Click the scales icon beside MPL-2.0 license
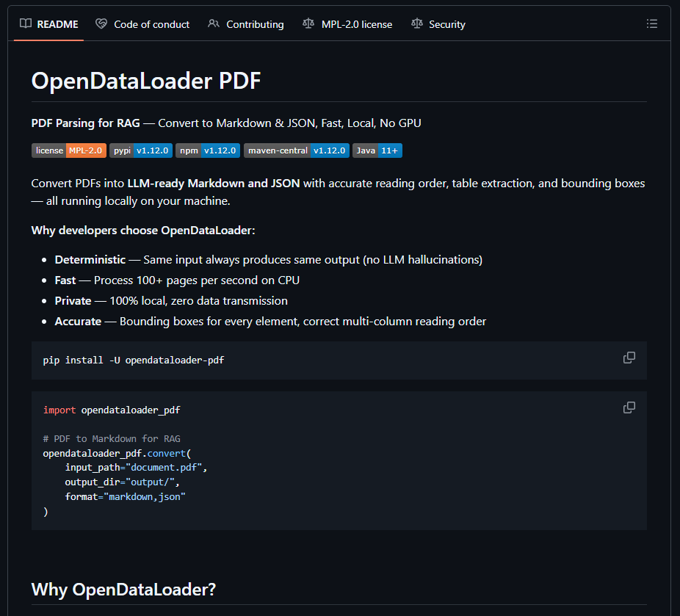Image resolution: width=680 pixels, height=616 pixels. coord(308,23)
